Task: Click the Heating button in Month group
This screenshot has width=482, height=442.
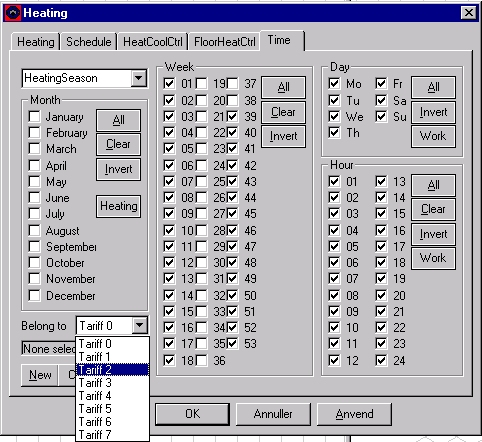Action: pos(119,206)
